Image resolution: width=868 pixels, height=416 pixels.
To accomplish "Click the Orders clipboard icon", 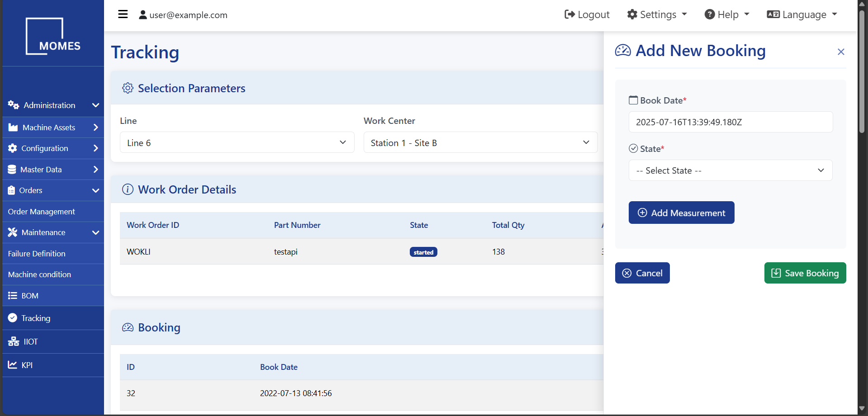I will tap(12, 190).
